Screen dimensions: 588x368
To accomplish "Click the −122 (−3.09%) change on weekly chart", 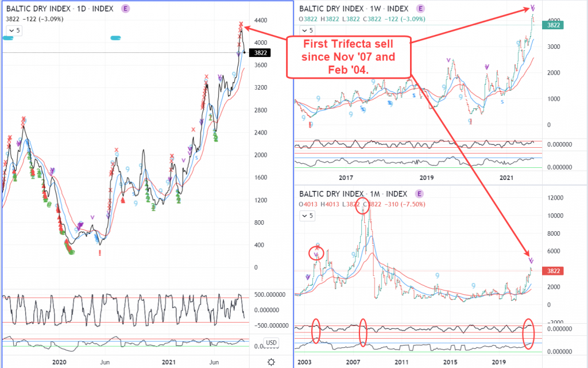I will [404, 19].
